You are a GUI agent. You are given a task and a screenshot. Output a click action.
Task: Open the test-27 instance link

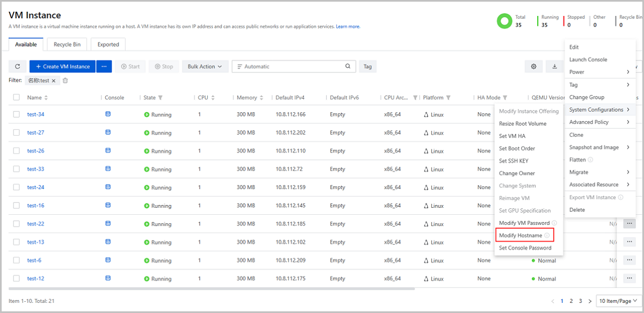[35, 133]
